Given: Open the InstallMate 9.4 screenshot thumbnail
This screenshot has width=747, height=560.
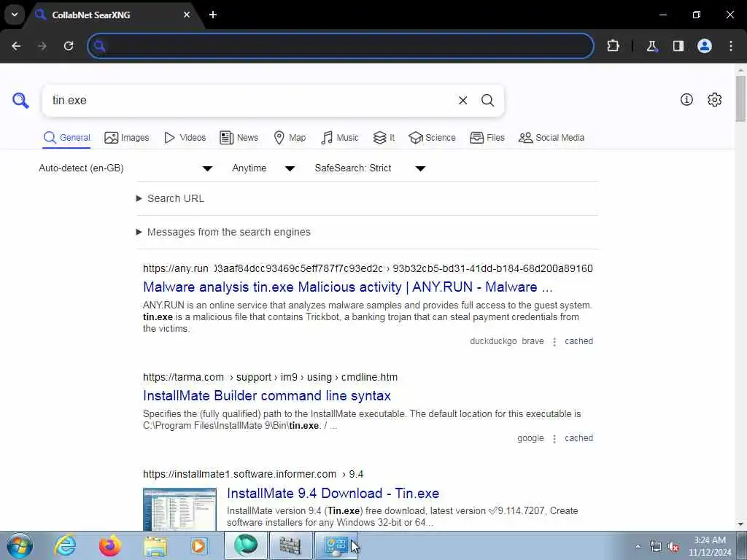Looking at the screenshot, I should 179,509.
